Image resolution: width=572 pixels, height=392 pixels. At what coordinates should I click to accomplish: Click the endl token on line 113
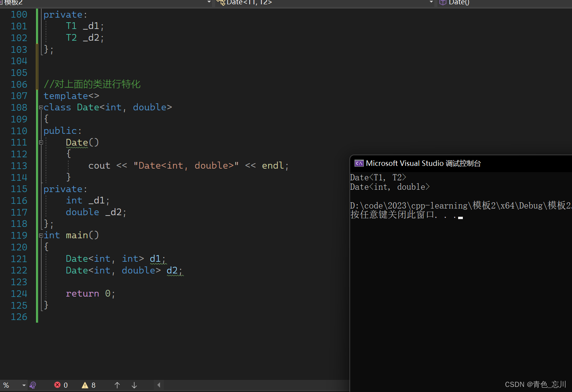click(x=273, y=165)
